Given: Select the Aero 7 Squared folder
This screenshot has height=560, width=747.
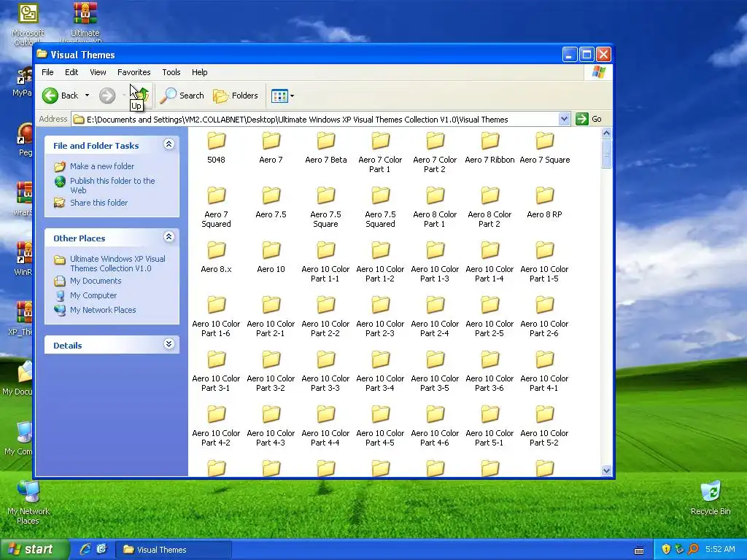Looking at the screenshot, I should click(216, 207).
